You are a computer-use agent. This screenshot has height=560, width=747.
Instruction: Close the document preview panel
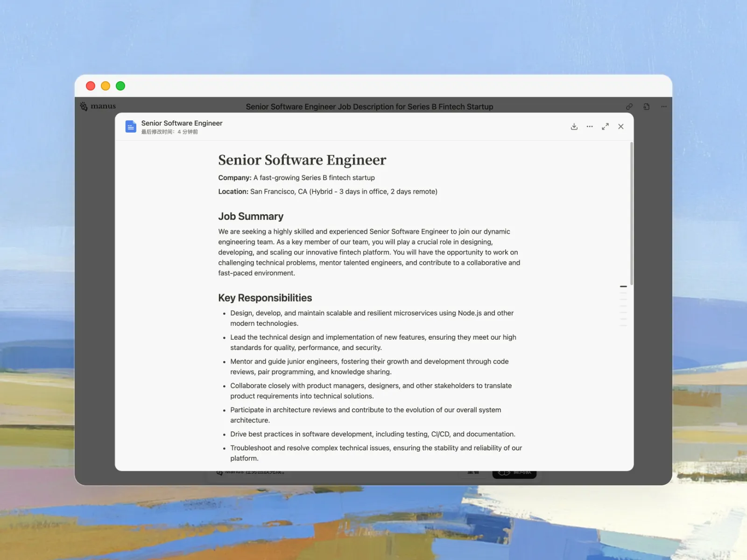coord(621,126)
